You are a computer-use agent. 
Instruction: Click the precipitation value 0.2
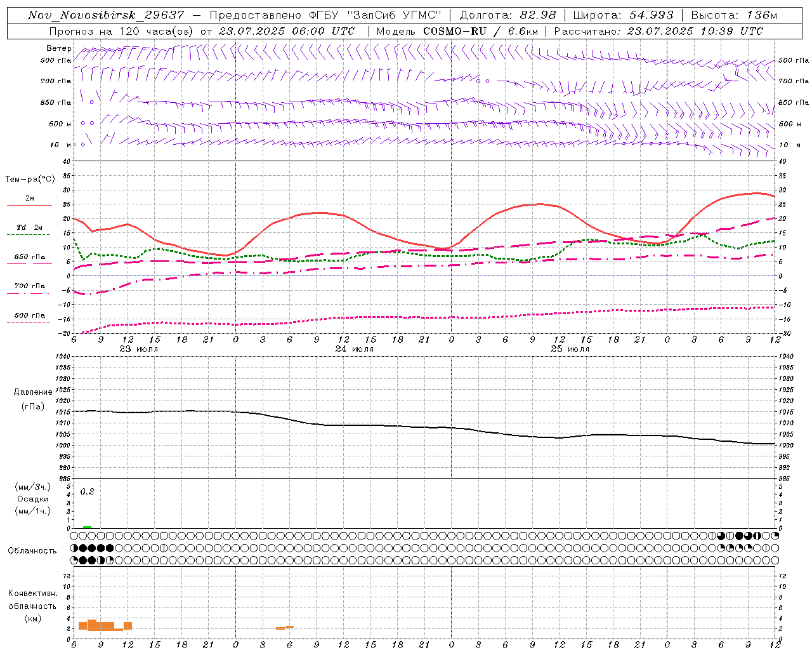pyautogui.click(x=87, y=492)
